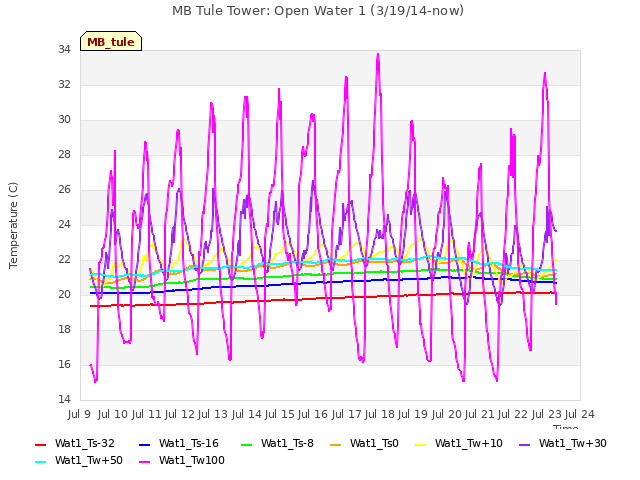Click the Jul 21 x-axis label
The width and height of the screenshot is (640, 480).
[480, 415]
